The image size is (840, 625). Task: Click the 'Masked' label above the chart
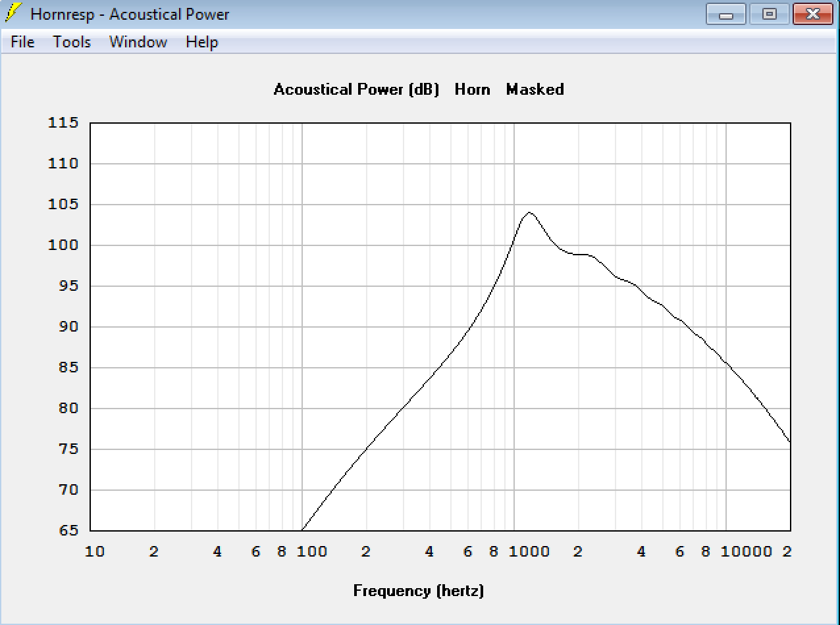[x=535, y=89]
